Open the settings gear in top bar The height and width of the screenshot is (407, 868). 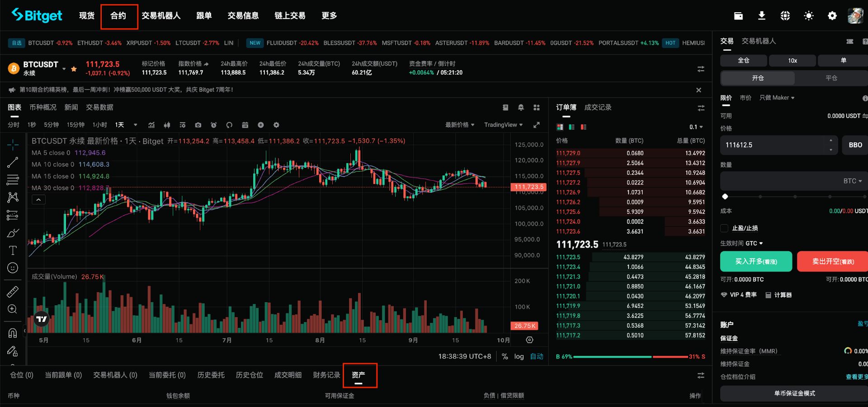pos(832,16)
